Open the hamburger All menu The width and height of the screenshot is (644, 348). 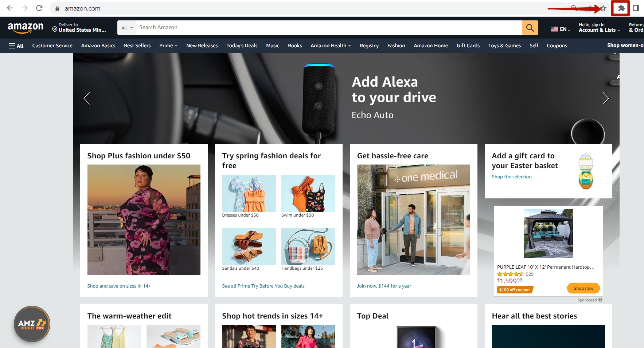pyautogui.click(x=16, y=46)
